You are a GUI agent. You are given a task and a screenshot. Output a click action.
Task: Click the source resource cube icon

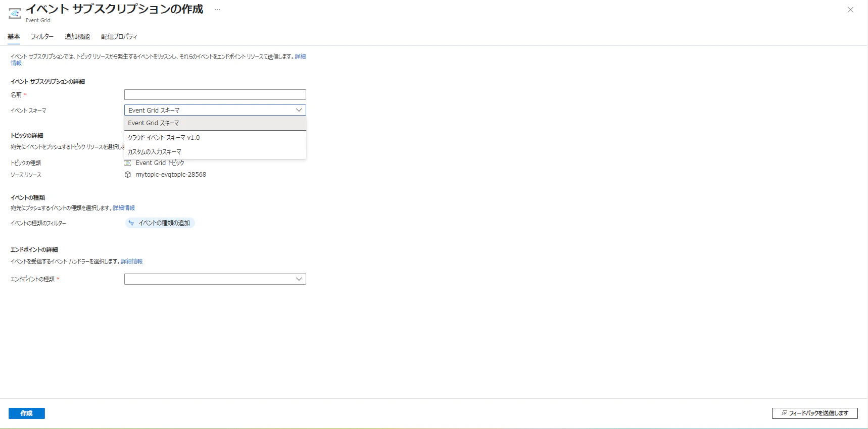pyautogui.click(x=128, y=175)
